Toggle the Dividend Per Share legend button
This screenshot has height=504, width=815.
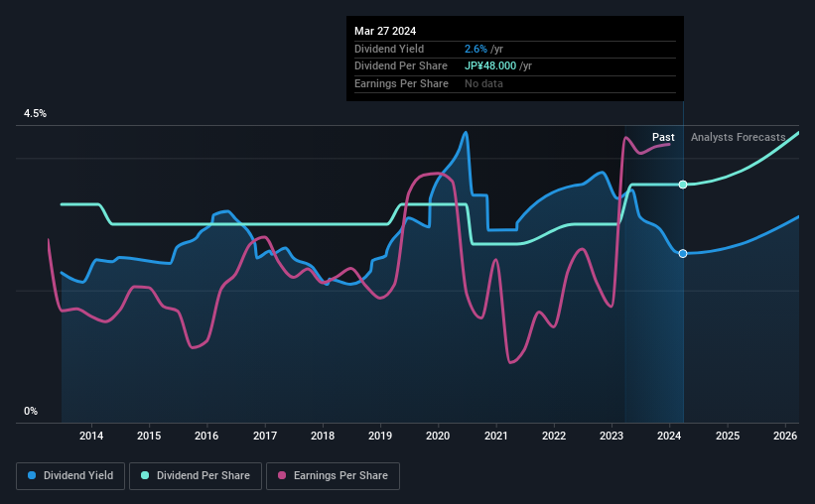coord(196,476)
